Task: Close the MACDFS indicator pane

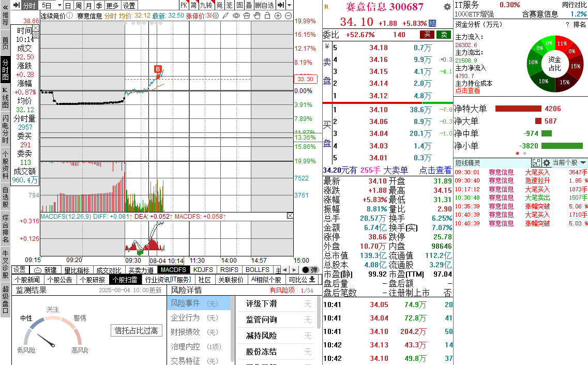Action: point(290,216)
